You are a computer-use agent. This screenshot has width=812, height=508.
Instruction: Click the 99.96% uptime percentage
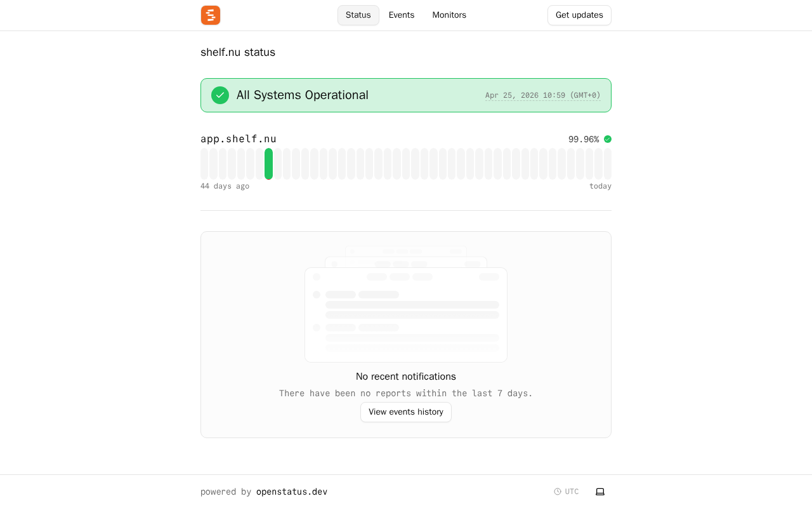(x=584, y=139)
